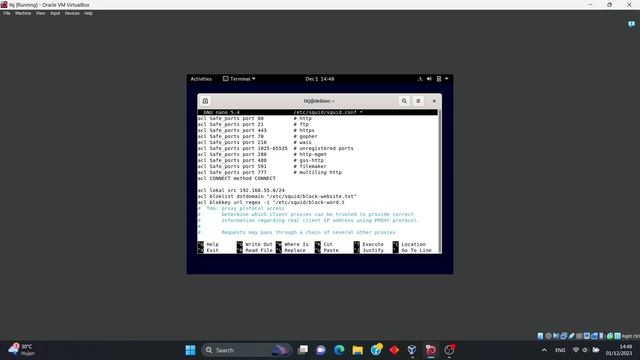The width and height of the screenshot is (640, 360).
Task: Open the VirtualBox Manager cube taskbar icon
Action: point(412,350)
